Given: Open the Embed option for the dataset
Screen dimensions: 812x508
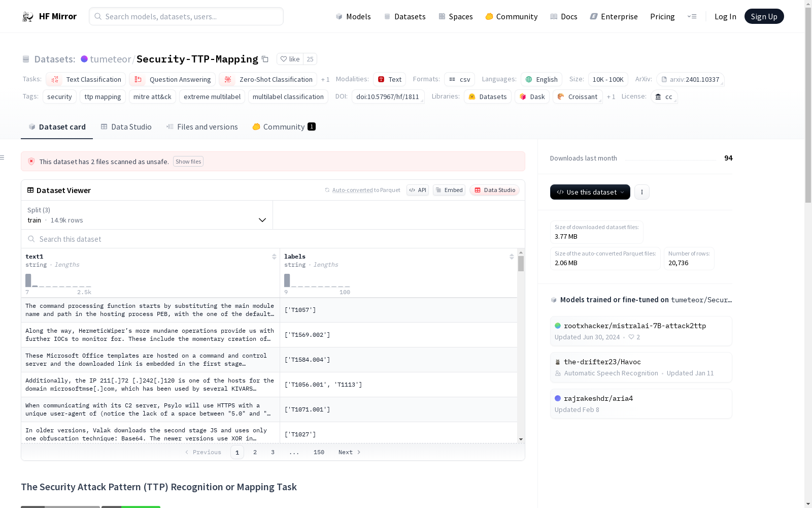Looking at the screenshot, I should 449,190.
